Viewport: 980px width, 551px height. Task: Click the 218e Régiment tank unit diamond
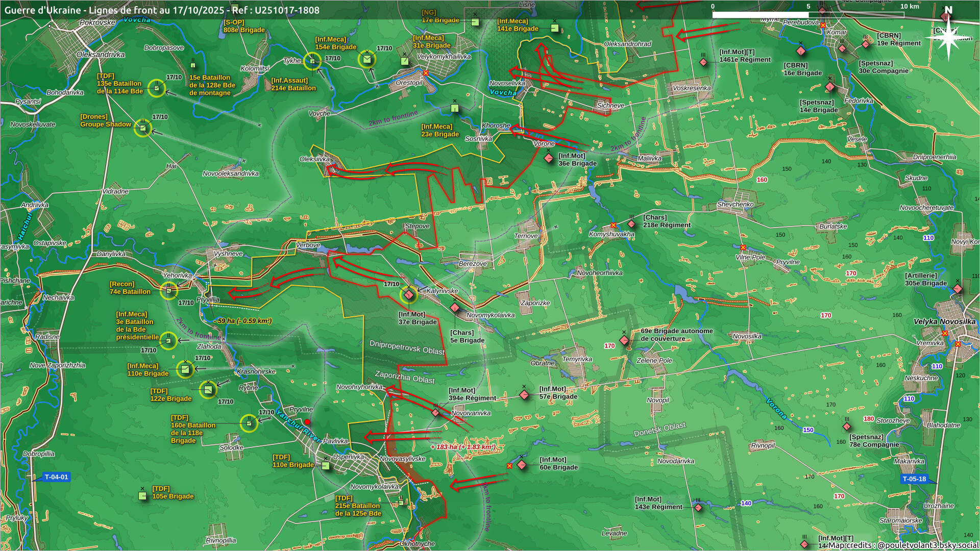(x=631, y=224)
